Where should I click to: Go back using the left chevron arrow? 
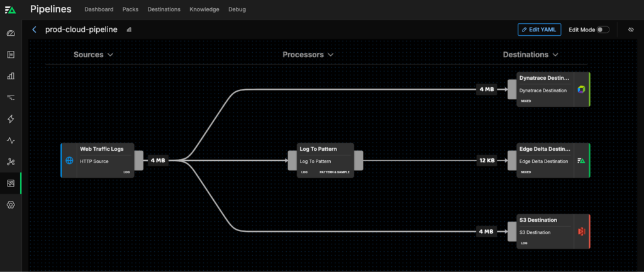tap(35, 30)
